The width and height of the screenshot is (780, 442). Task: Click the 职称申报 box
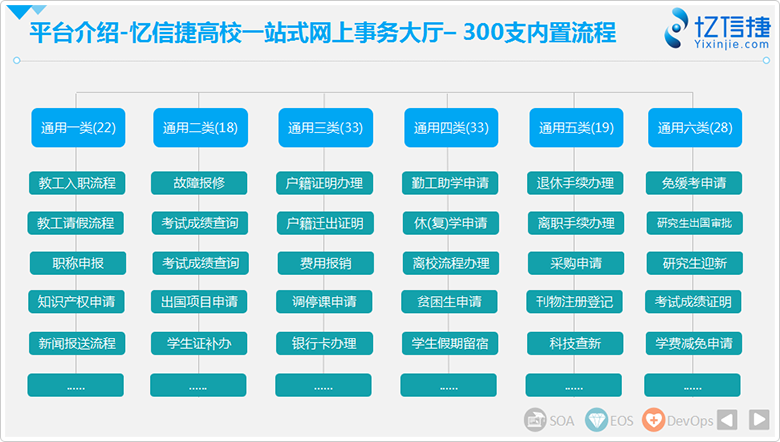point(78,263)
